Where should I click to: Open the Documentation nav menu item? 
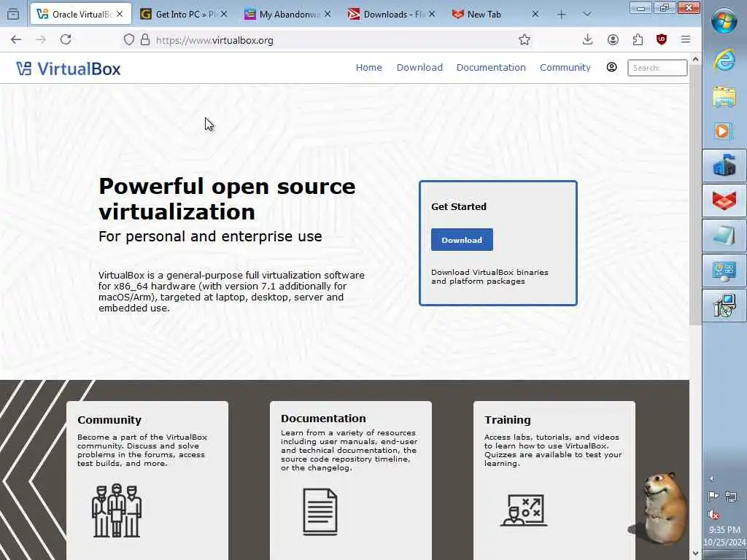pos(491,68)
